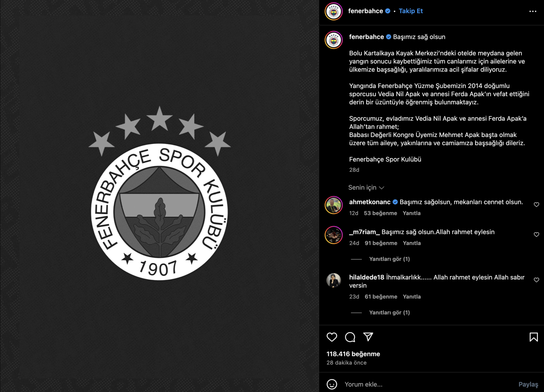Open the emoji picker in comment box
544x392 pixels.
pos(332,384)
